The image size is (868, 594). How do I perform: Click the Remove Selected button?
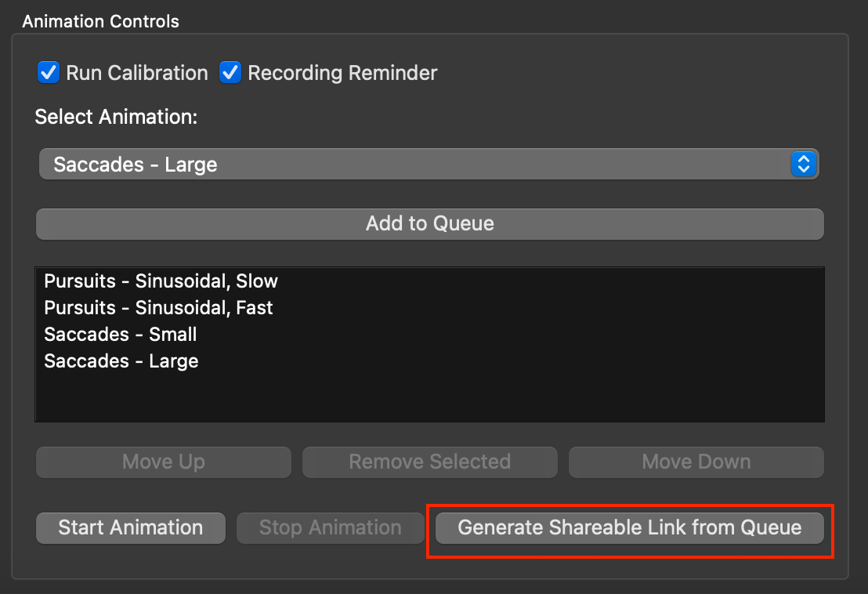coord(430,462)
